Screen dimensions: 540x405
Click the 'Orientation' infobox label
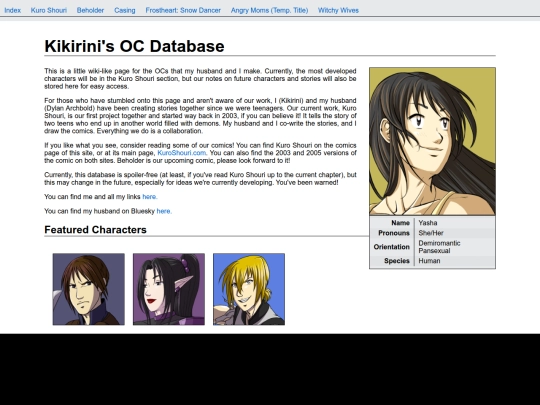[392, 247]
